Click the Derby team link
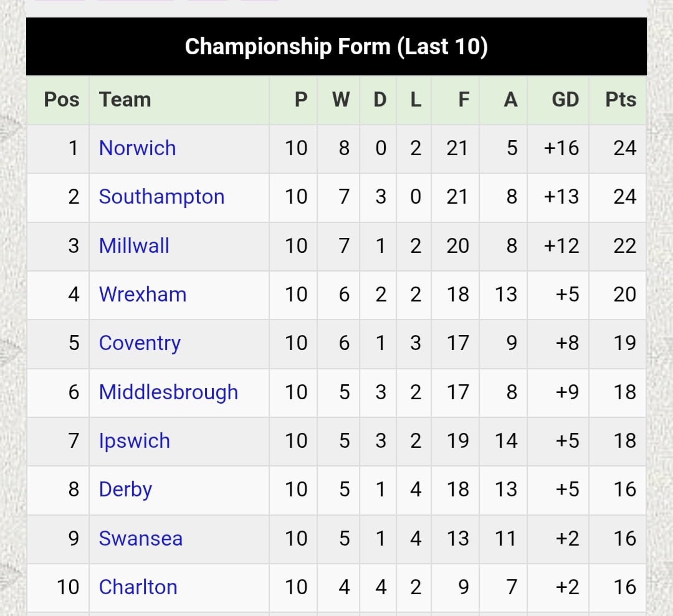This screenshot has width=673, height=616. click(125, 490)
